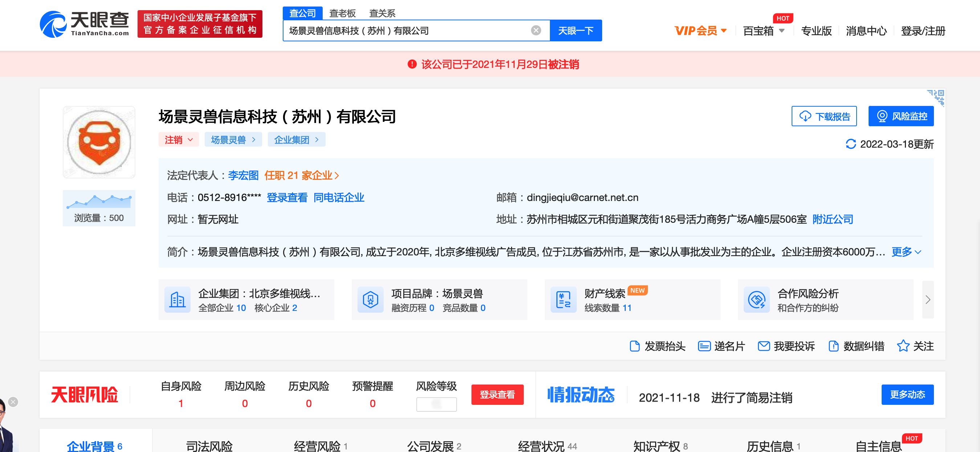Screen dimensions: 980x452
Task: Open the 司法风险 tab
Action: coord(209,445)
